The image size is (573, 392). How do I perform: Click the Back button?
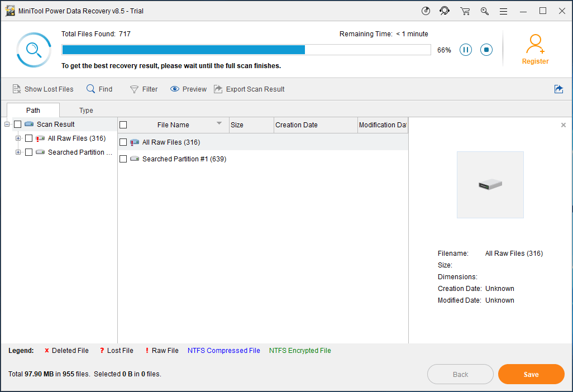click(x=460, y=374)
